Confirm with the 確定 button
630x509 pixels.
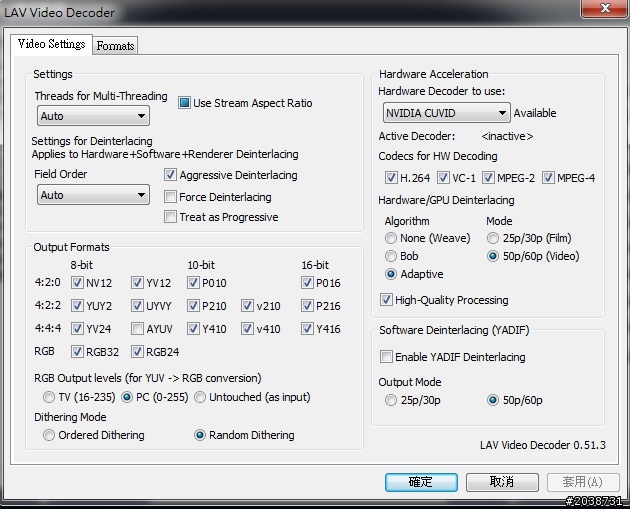pos(421,482)
